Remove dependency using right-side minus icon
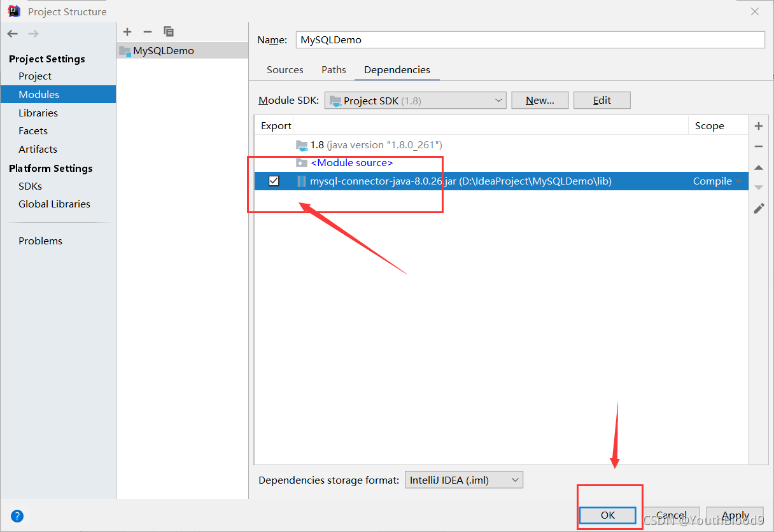Image resolution: width=774 pixels, height=532 pixels. click(759, 146)
